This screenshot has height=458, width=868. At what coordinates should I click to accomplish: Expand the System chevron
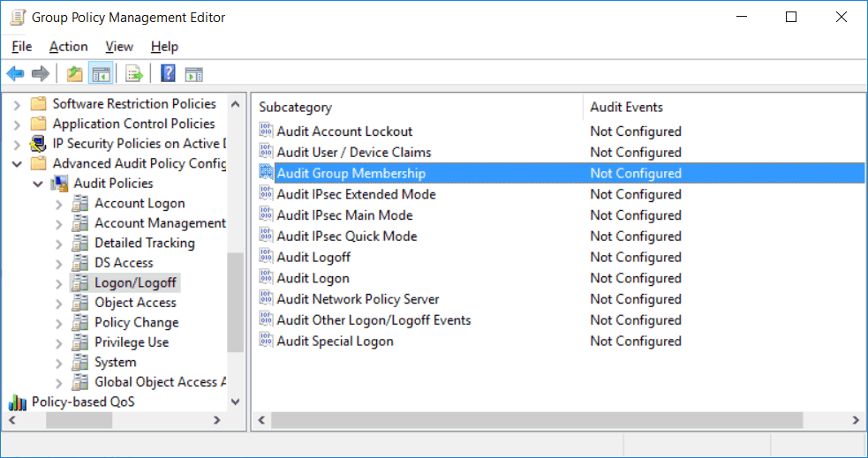click(x=58, y=364)
